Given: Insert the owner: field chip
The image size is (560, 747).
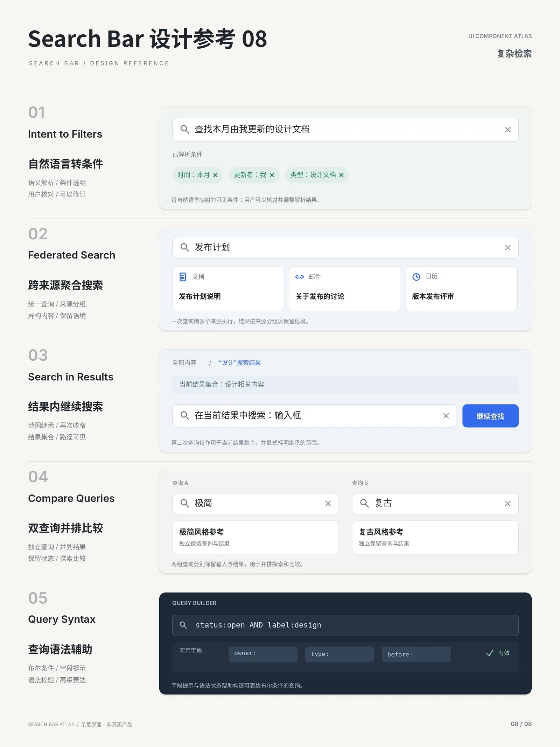Looking at the screenshot, I should tap(263, 654).
